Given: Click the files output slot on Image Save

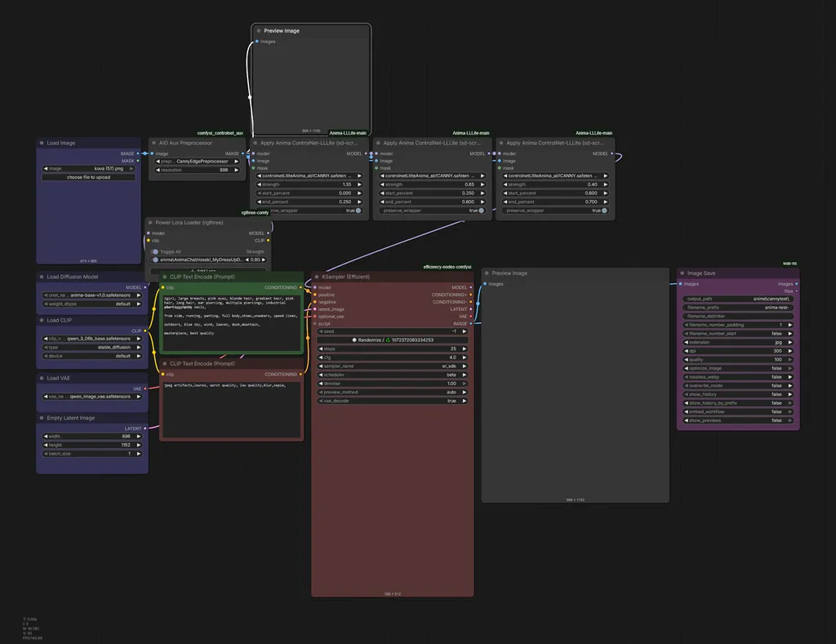Looking at the screenshot, I should coord(797,291).
